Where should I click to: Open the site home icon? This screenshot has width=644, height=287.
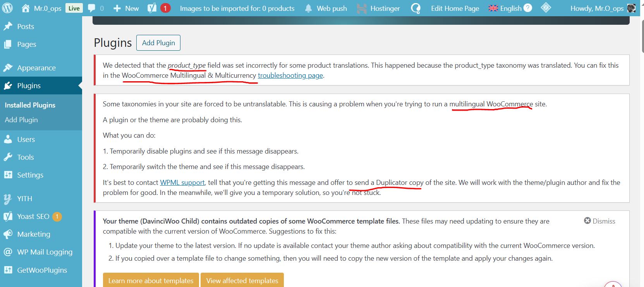26,8
